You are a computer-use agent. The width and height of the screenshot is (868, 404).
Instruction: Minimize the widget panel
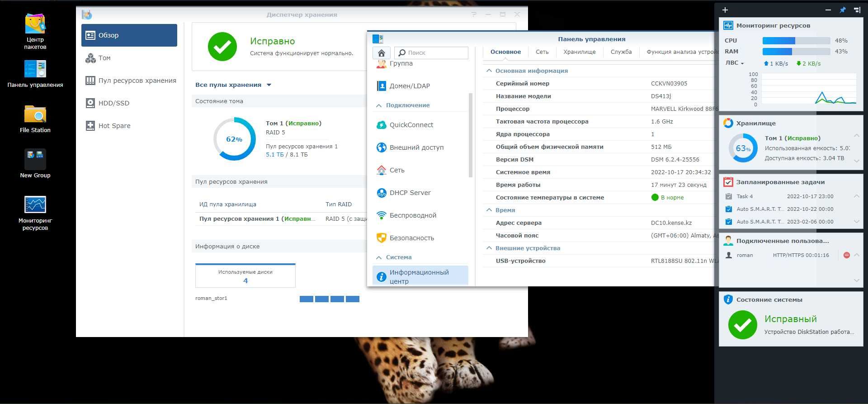coord(828,10)
